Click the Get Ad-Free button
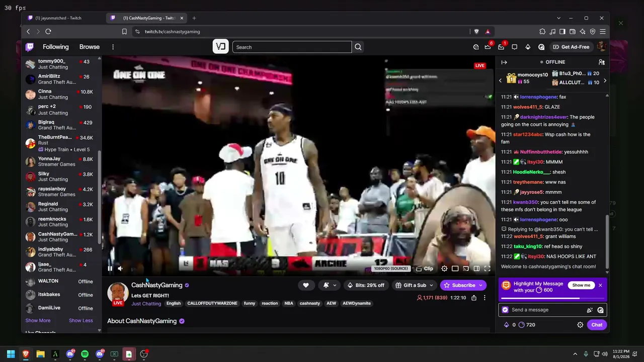 point(571,47)
